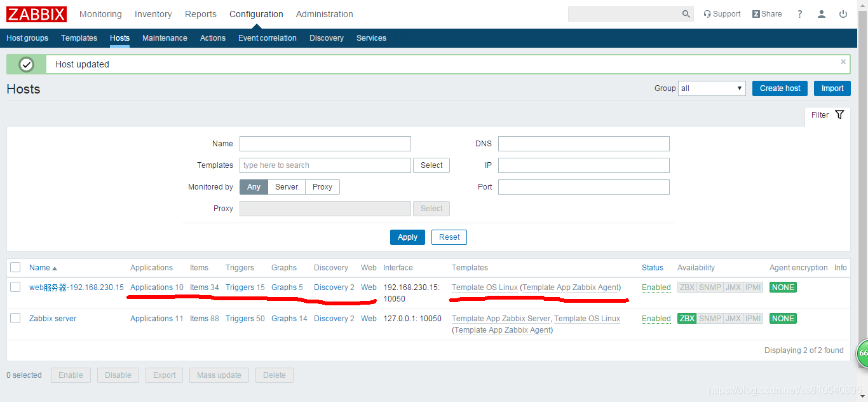Open Applications 10 link
This screenshot has height=402, width=868.
(x=151, y=288)
